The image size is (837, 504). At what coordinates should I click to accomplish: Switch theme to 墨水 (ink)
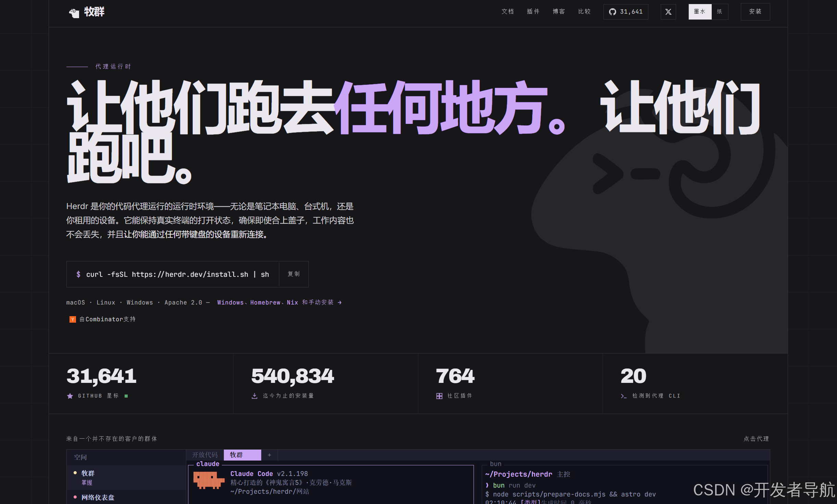click(700, 12)
